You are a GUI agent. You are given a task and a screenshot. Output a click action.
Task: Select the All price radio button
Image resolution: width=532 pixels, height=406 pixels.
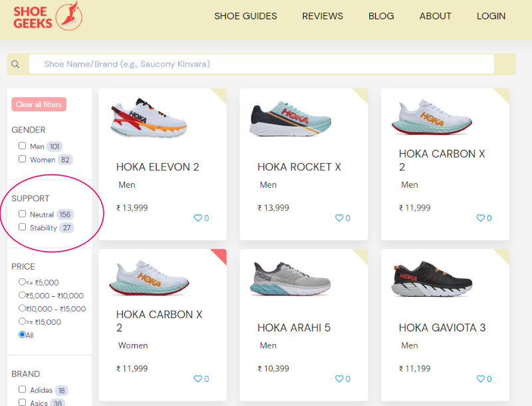click(x=23, y=335)
